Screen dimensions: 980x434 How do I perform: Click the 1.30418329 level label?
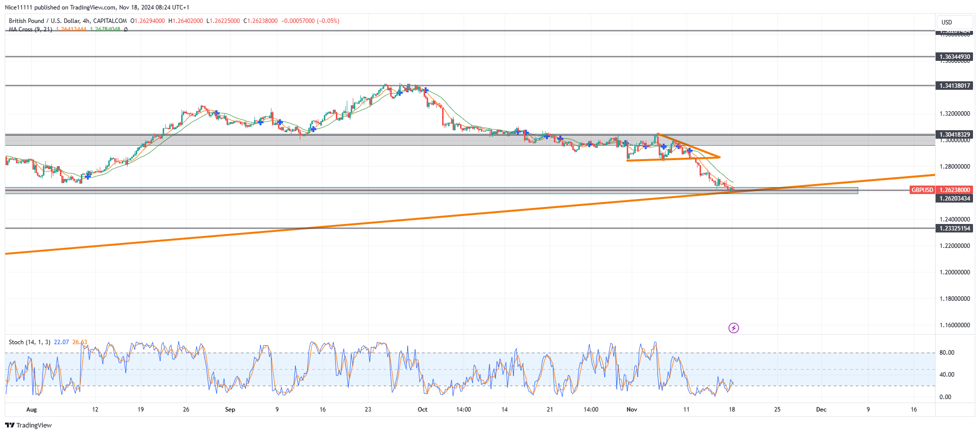pos(955,135)
